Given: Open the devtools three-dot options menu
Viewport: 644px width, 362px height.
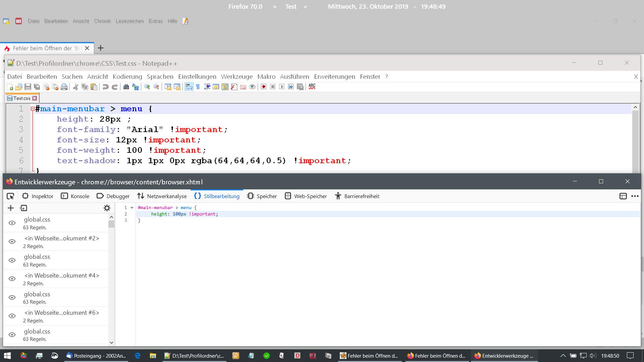Looking at the screenshot, I should (x=635, y=196).
